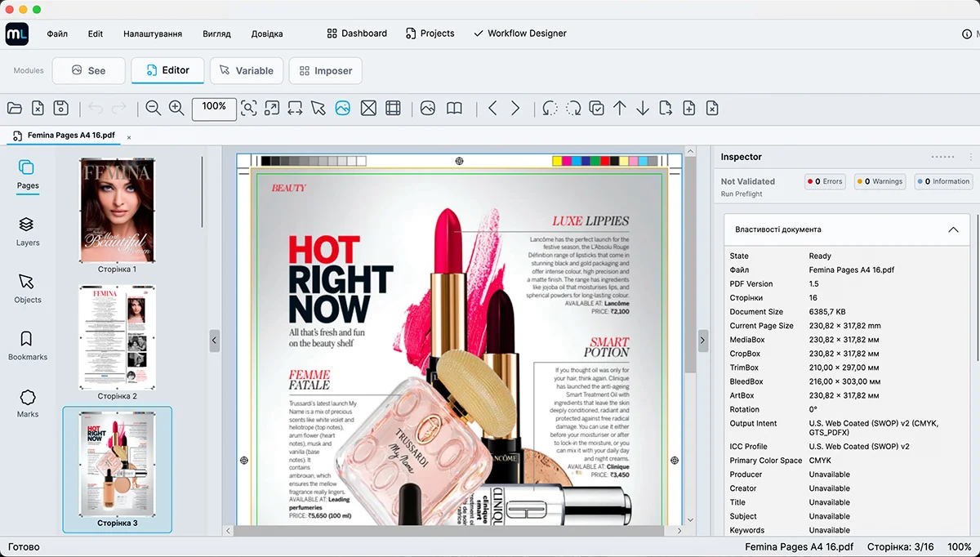Open the Налаштування menu
The image size is (980, 557).
pyautogui.click(x=153, y=33)
